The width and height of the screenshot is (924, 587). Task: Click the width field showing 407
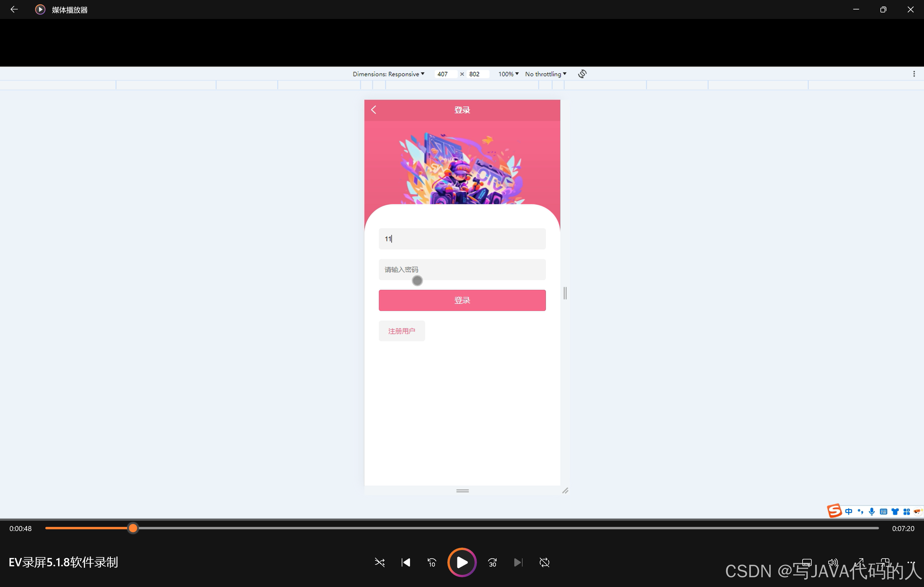click(445, 74)
